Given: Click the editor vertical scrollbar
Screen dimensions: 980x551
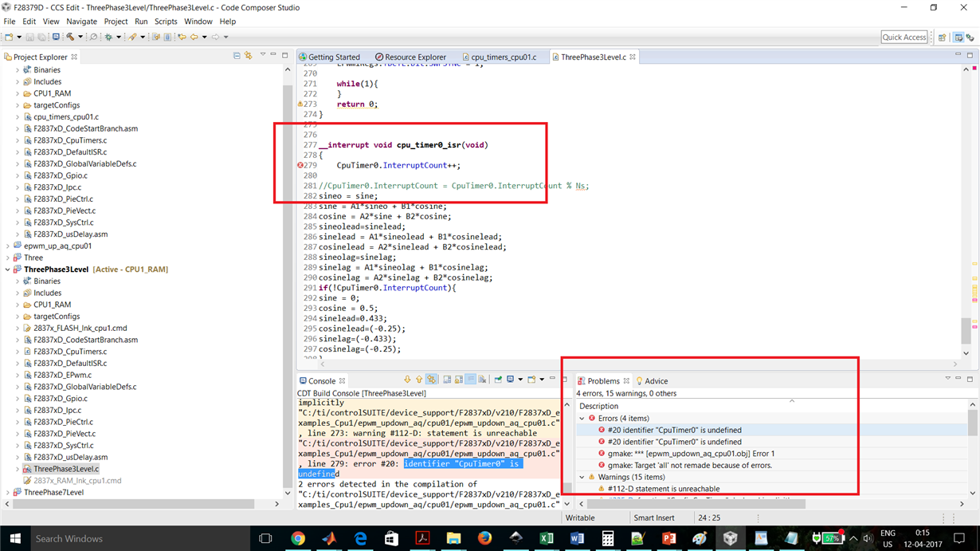Looking at the screenshot, I should click(966, 329).
